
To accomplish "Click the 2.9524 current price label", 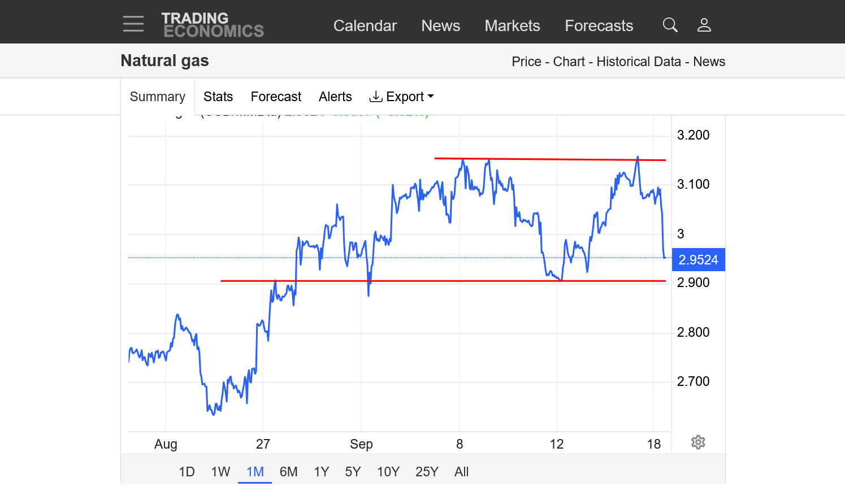I will pos(698,260).
